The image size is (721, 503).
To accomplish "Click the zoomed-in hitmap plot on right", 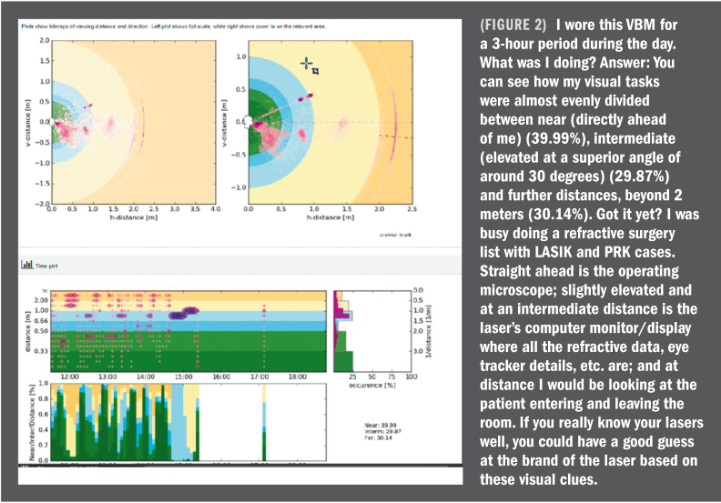I will 330,122.
